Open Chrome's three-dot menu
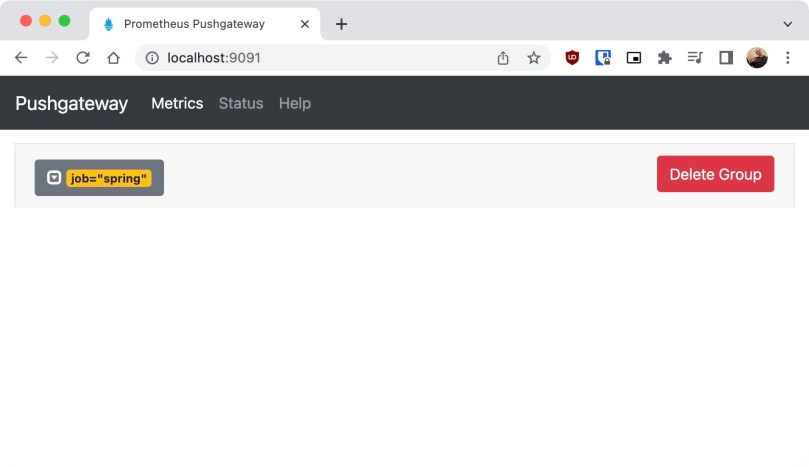809x467 pixels. [x=787, y=58]
